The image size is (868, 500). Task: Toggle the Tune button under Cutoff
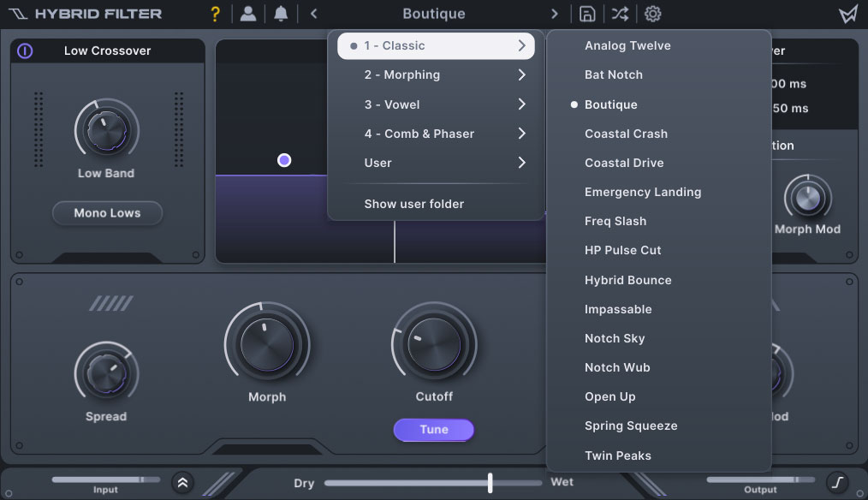(433, 430)
